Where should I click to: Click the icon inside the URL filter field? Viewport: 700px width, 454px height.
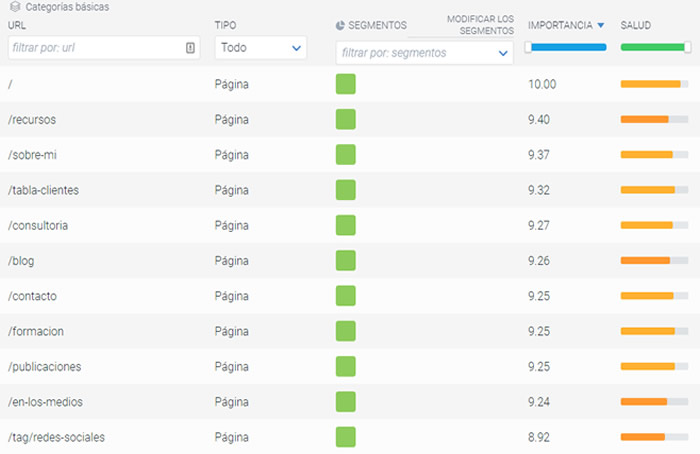pos(190,47)
